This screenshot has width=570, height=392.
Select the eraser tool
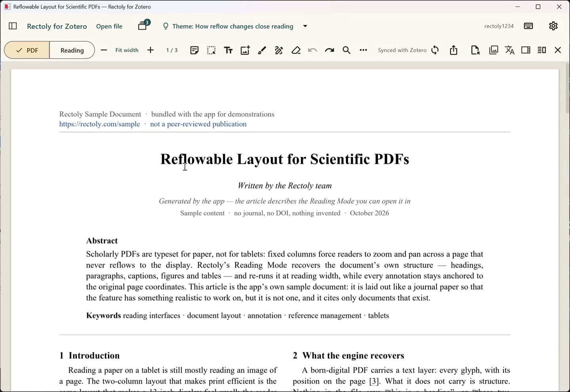(x=296, y=50)
